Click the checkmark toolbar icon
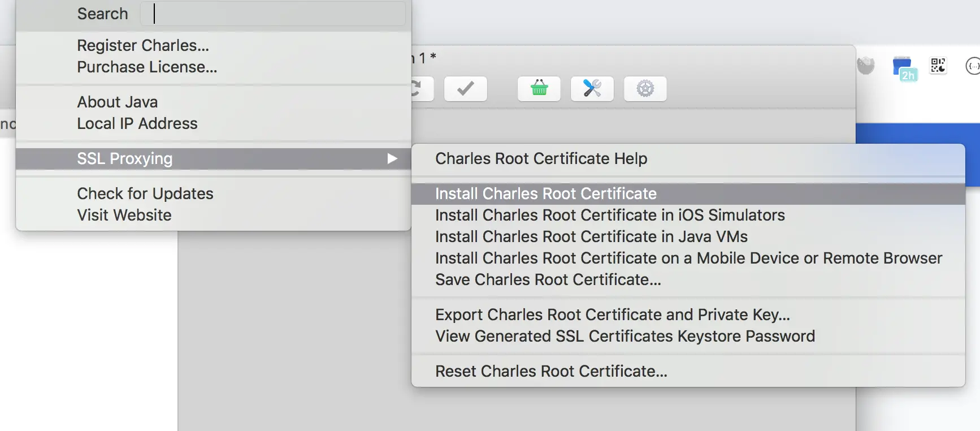 click(465, 89)
